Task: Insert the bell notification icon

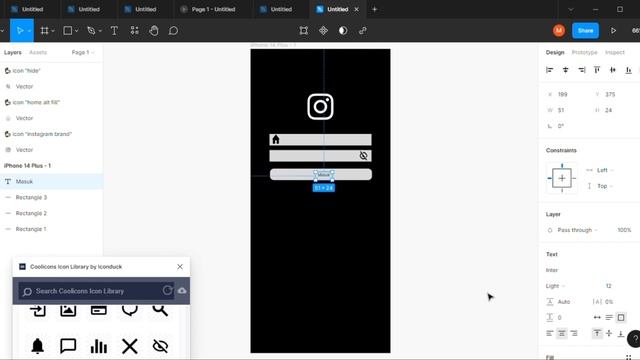Action: pyautogui.click(x=38, y=346)
